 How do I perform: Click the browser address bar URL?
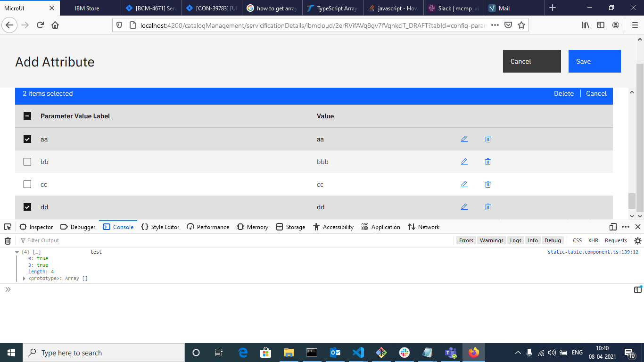point(314,25)
